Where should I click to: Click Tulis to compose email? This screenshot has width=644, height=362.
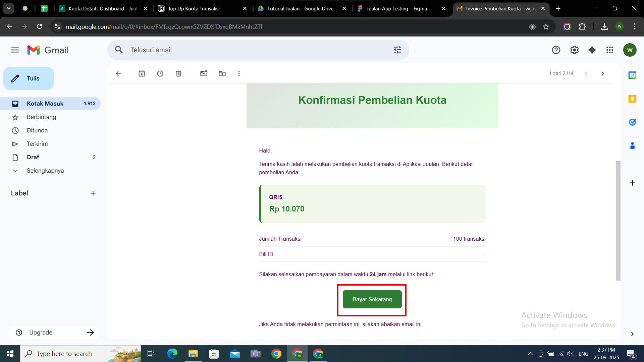tap(29, 78)
